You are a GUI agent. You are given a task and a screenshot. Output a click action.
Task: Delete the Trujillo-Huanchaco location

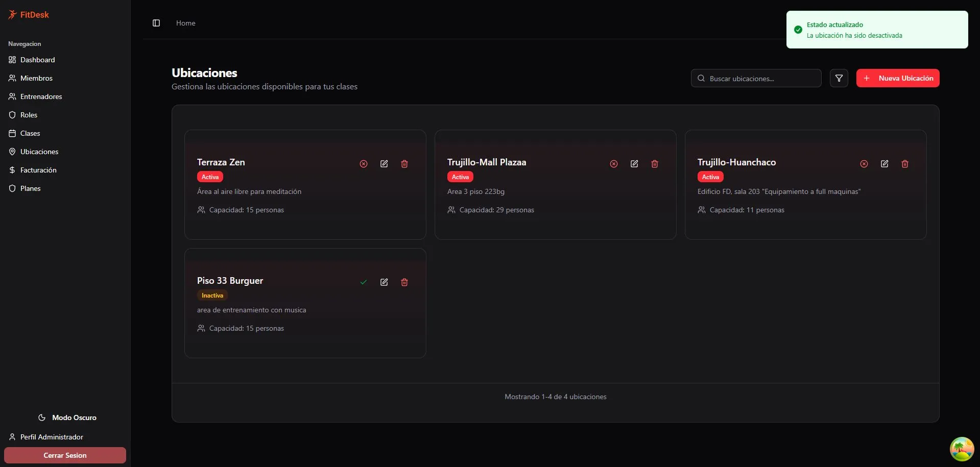click(905, 164)
